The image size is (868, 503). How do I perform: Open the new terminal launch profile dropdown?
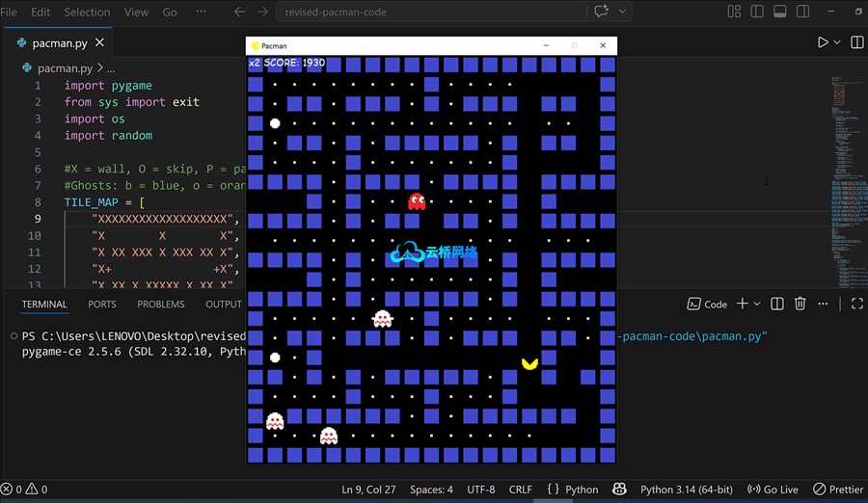757,304
